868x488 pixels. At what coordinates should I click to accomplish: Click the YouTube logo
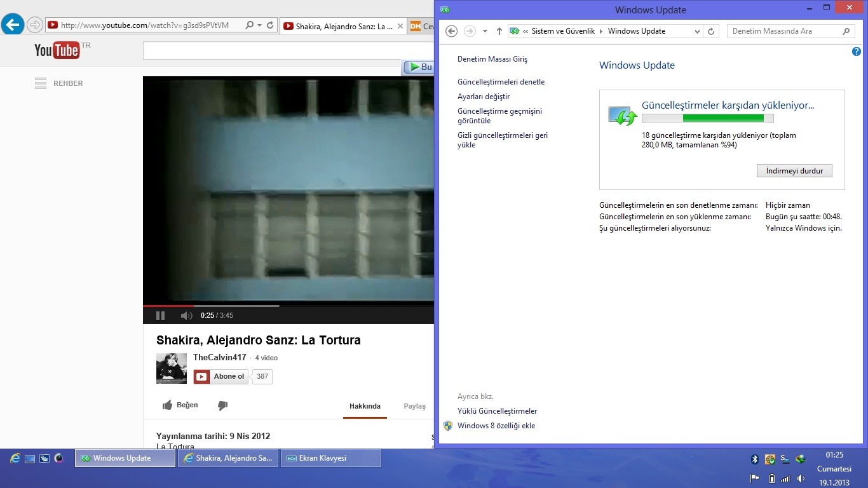[57, 50]
